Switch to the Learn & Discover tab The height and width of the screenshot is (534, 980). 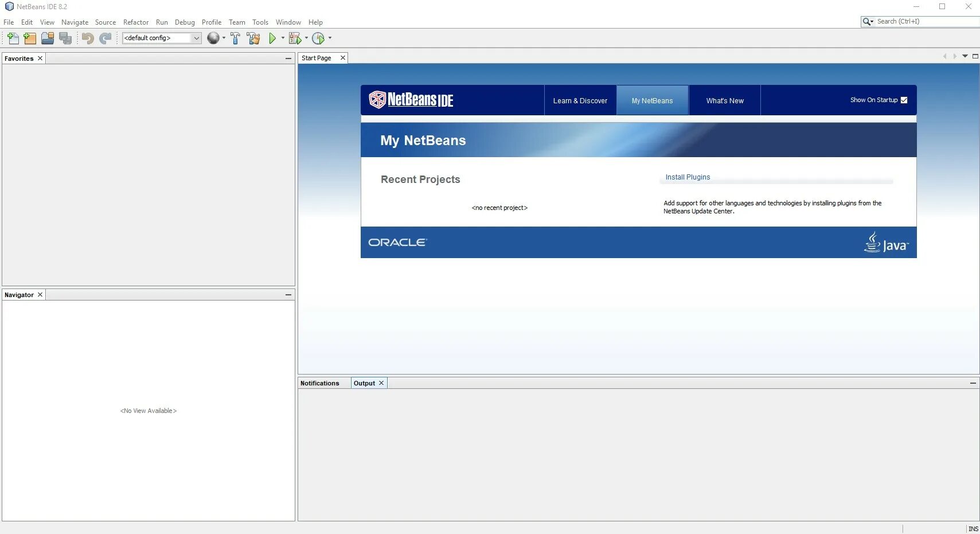(x=580, y=100)
